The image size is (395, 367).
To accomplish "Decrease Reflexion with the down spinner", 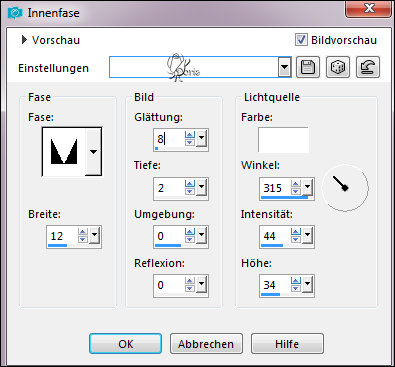I will [190, 288].
